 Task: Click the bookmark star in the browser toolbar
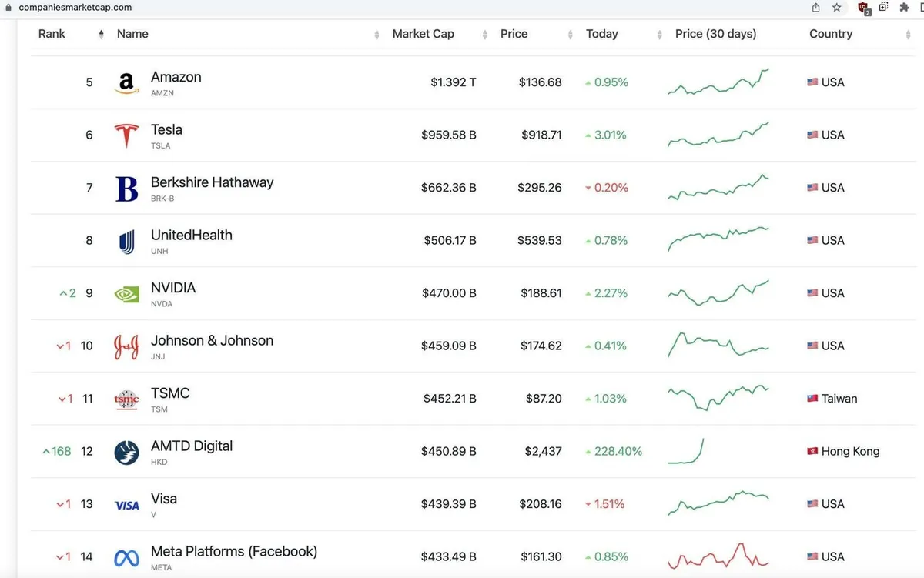pyautogui.click(x=836, y=8)
